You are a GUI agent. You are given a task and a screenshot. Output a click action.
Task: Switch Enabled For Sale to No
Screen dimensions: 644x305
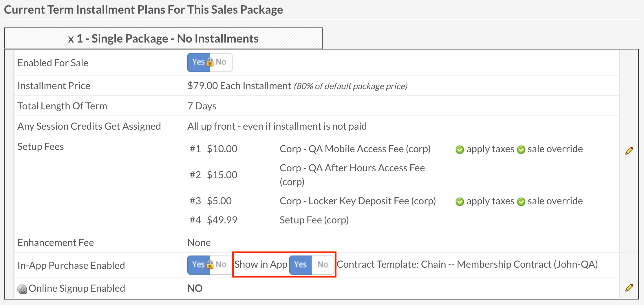pyautogui.click(x=221, y=62)
